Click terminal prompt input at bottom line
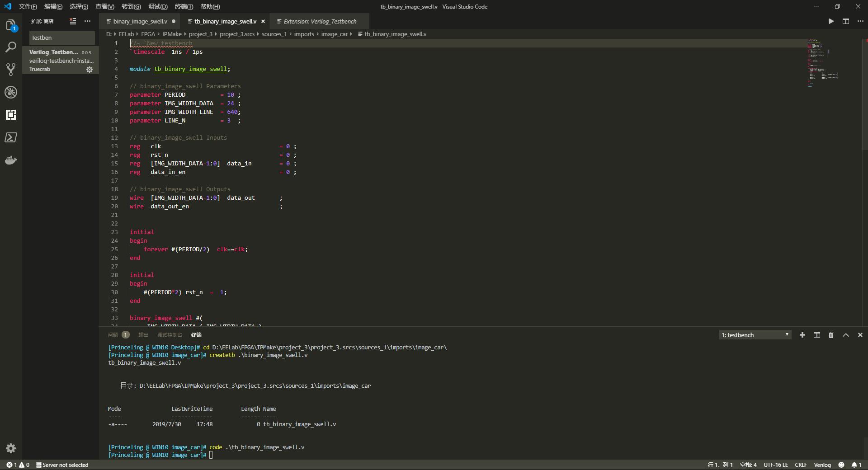The height and width of the screenshot is (470, 868). pos(211,455)
